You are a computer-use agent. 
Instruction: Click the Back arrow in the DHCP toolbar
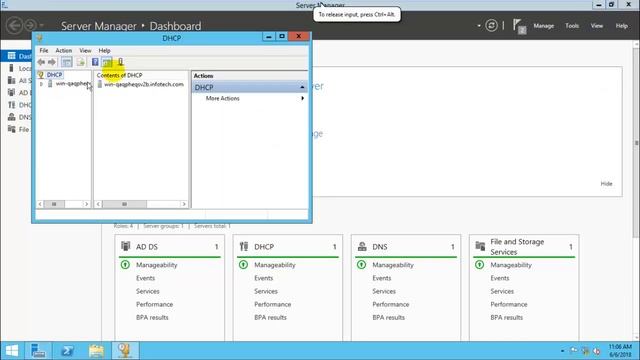41,62
